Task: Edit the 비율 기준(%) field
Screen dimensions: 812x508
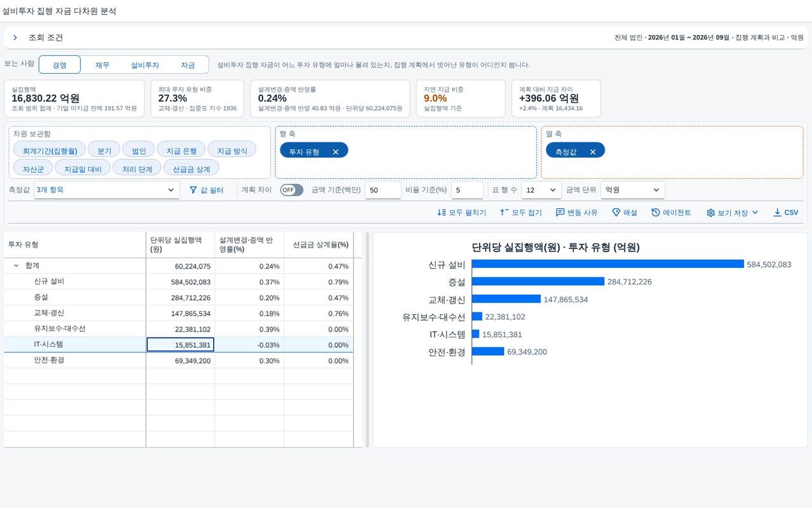Action: 467,190
